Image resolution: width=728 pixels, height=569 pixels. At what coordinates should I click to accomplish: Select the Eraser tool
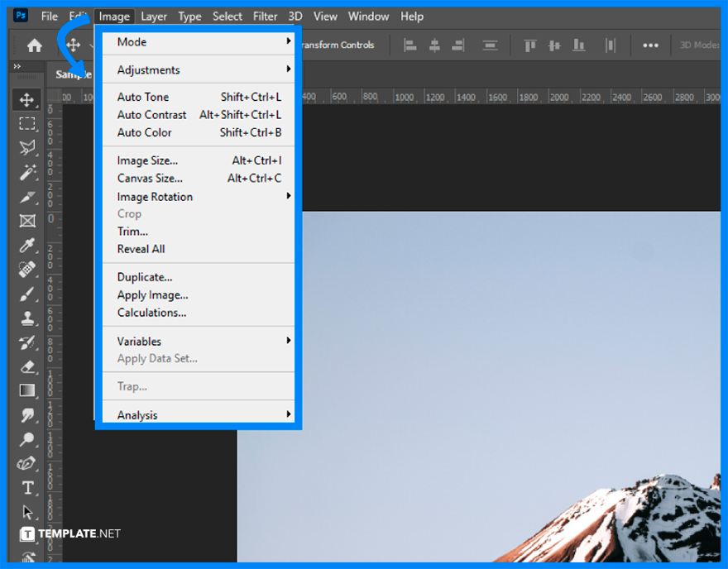pos(27,366)
